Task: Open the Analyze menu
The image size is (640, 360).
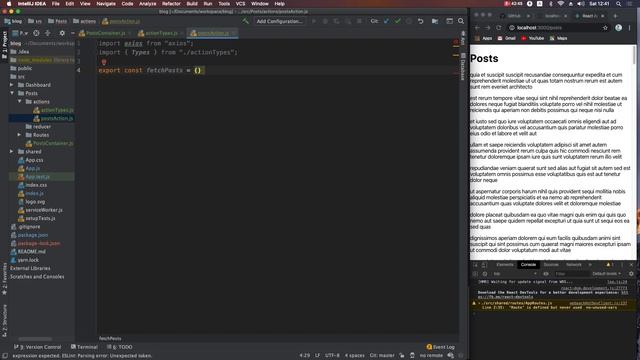Action: pos(147,4)
